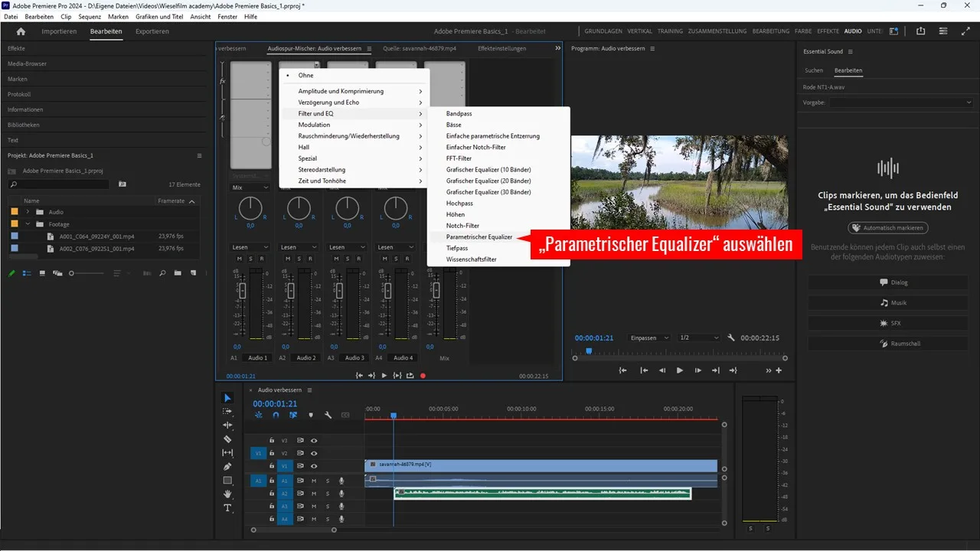Open the 1/2 playback resolution dropdown
This screenshot has height=551, width=980.
click(x=699, y=337)
